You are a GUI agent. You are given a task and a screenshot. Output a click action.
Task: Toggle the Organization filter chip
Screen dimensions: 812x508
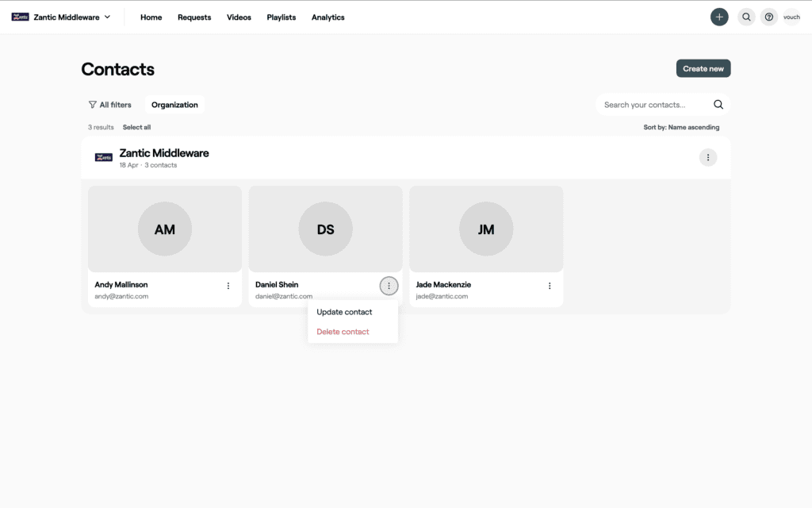pos(174,105)
